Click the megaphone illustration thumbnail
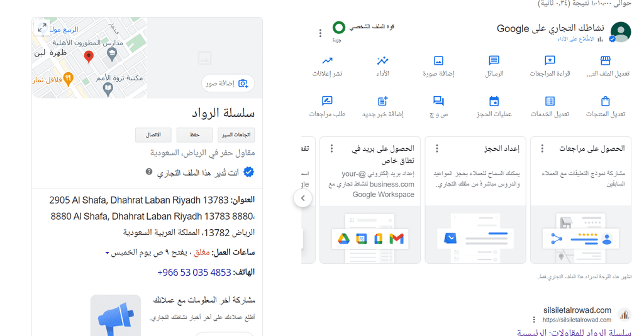644x336 pixels. pyautogui.click(x=116, y=315)
